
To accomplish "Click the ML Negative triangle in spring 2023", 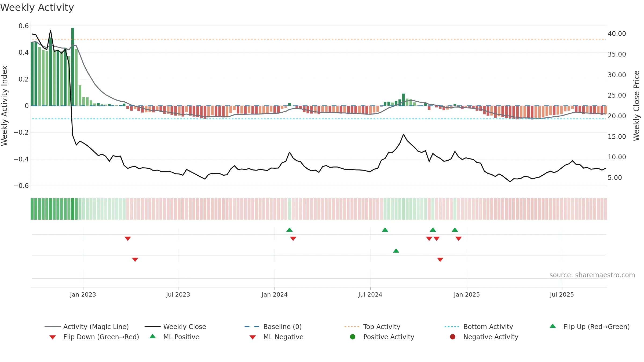I will 135,260.
